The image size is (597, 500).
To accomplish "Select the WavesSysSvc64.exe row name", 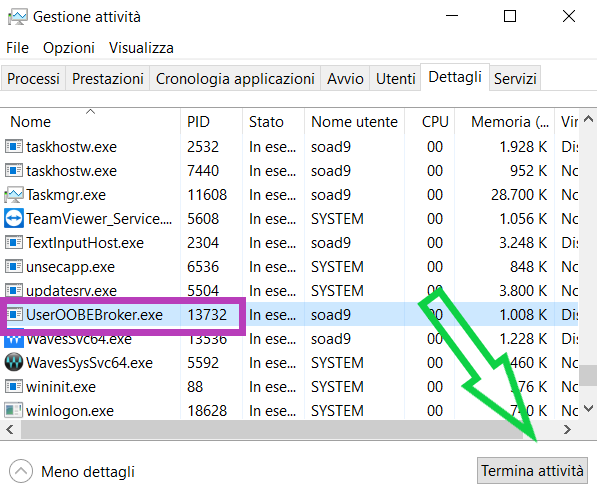I will (89, 363).
